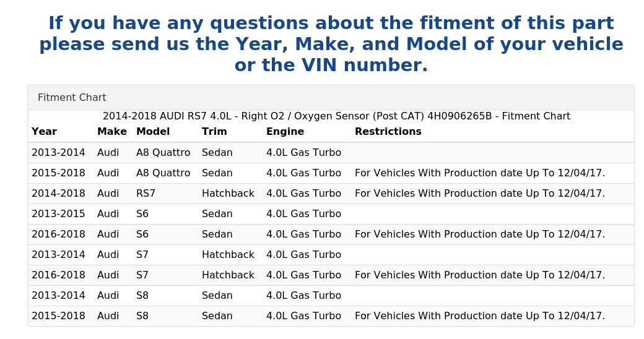This screenshot has height=339, width=644.
Task: Click the 2015-2018 A8 Quattro production date restriction
Action: (x=479, y=173)
